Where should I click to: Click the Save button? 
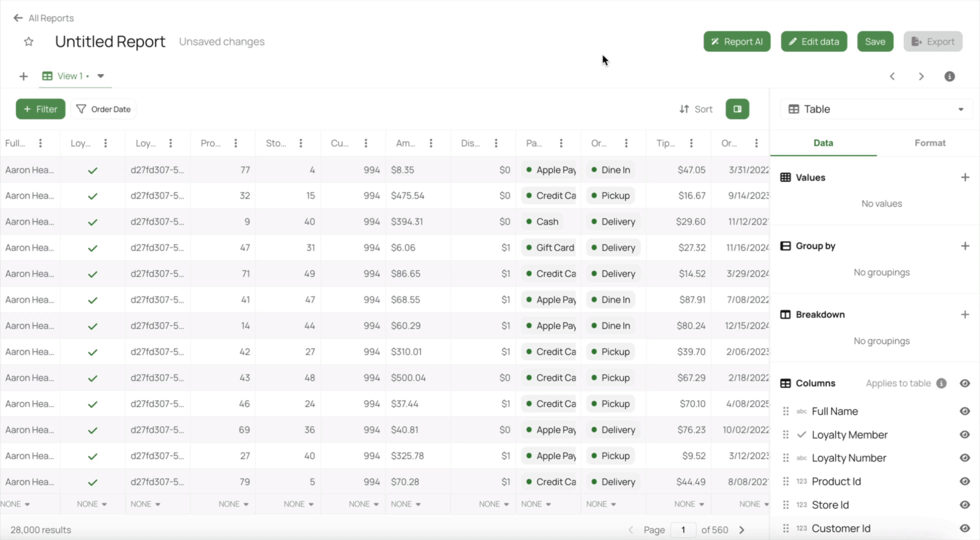click(875, 41)
